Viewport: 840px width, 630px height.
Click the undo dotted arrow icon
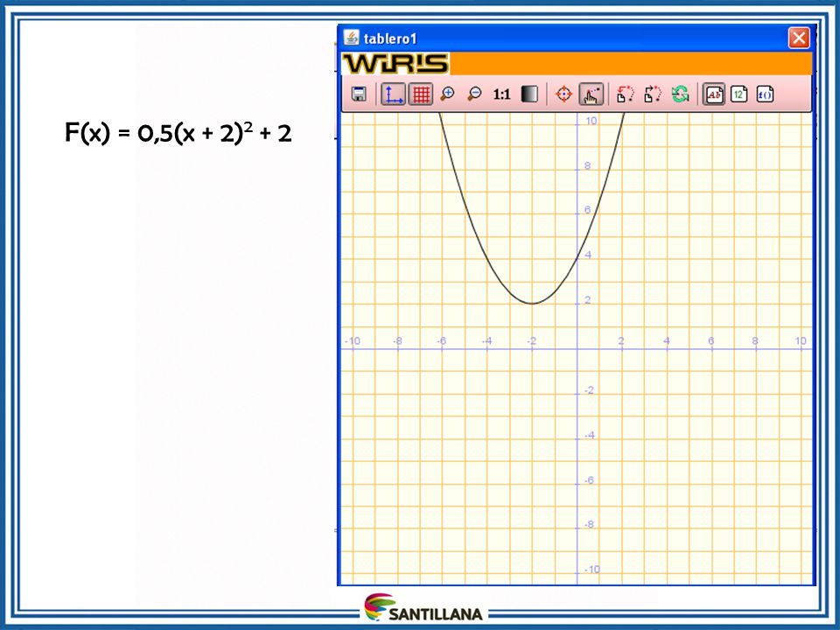click(625, 94)
